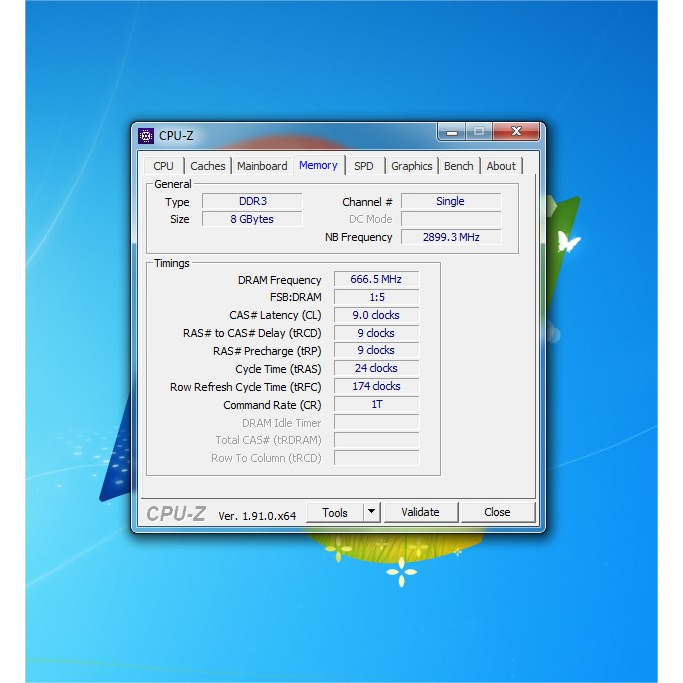
Task: Go to the Mainboard tab
Action: (262, 166)
